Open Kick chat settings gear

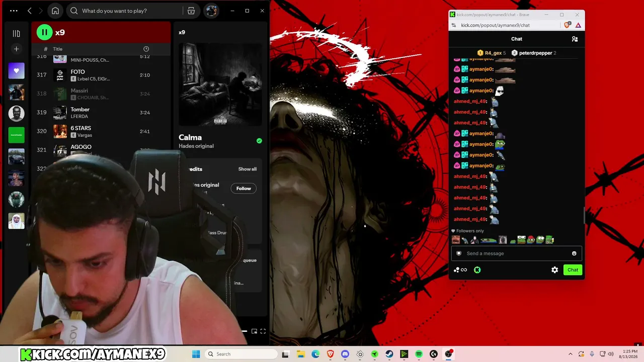(554, 270)
